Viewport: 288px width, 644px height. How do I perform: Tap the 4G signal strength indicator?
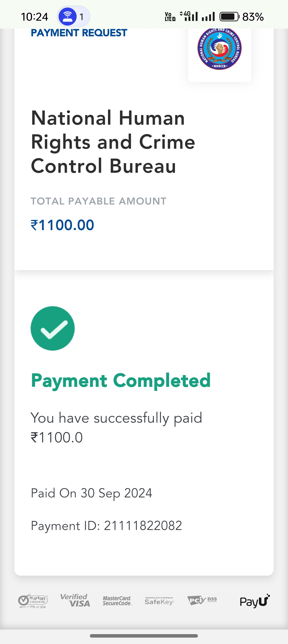[x=189, y=16]
